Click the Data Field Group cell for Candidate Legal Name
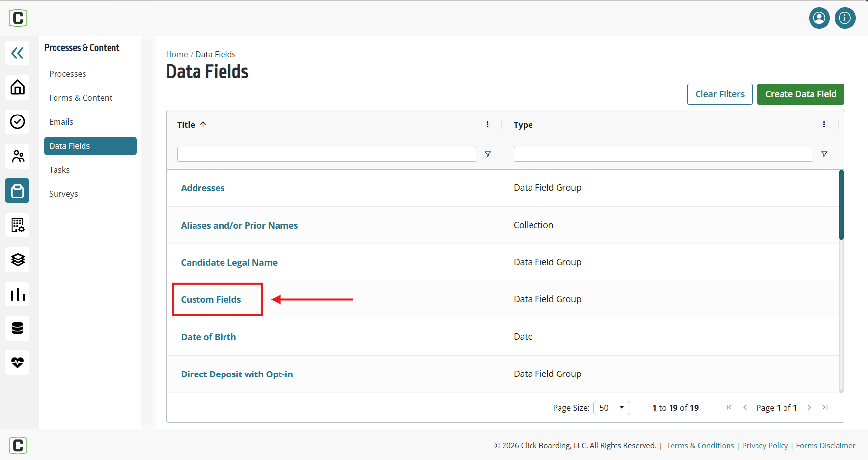This screenshot has width=868, height=460. 548,262
